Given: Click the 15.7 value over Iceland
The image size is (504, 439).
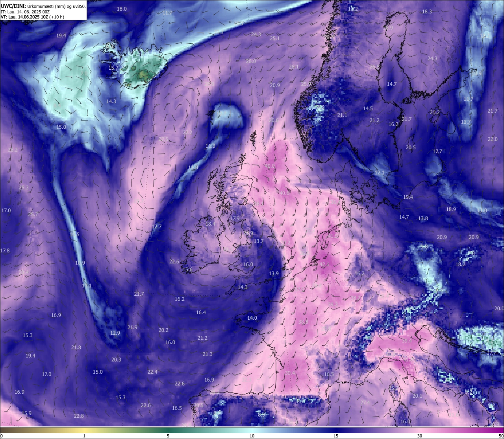Looking at the screenshot, I should [113, 68].
